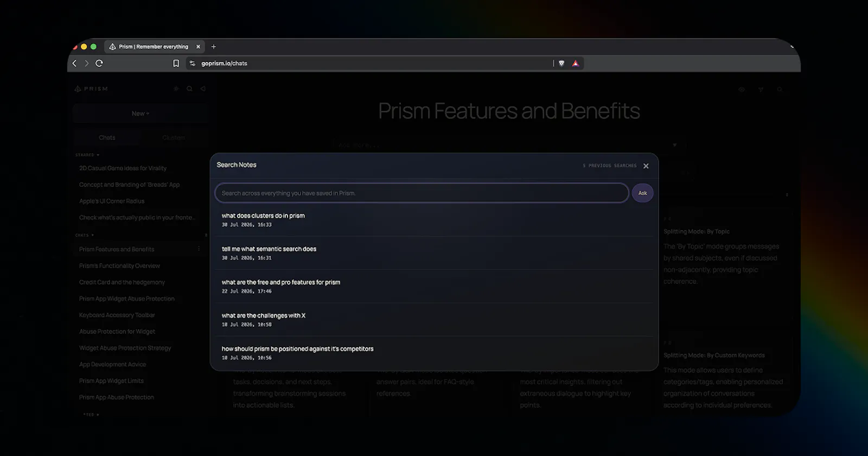Screen dimensions: 868x456
Task: Select 'Prism Features and Benefits' chat in sidebar
Action: point(117,249)
